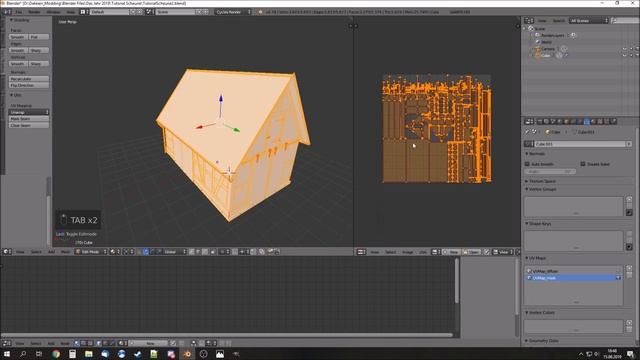Open the Properties editor type selector
The width and height of the screenshot is (640, 360).
(529, 121)
